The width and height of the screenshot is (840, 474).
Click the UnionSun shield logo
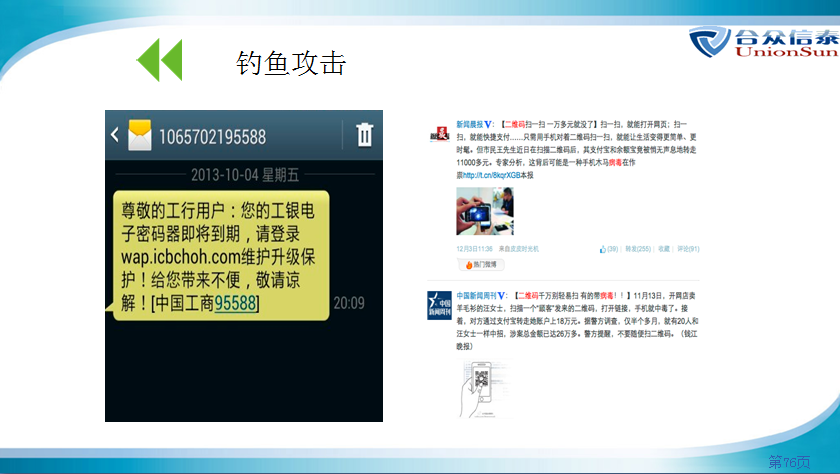point(710,42)
